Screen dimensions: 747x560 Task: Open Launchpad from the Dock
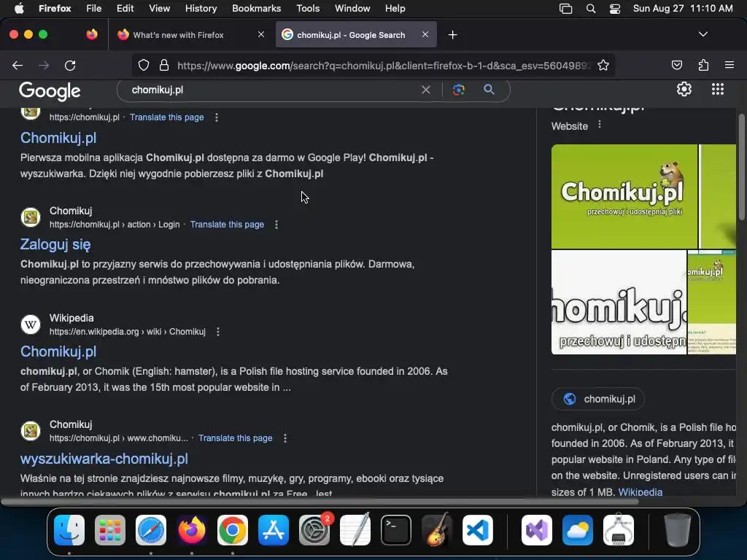[110, 530]
